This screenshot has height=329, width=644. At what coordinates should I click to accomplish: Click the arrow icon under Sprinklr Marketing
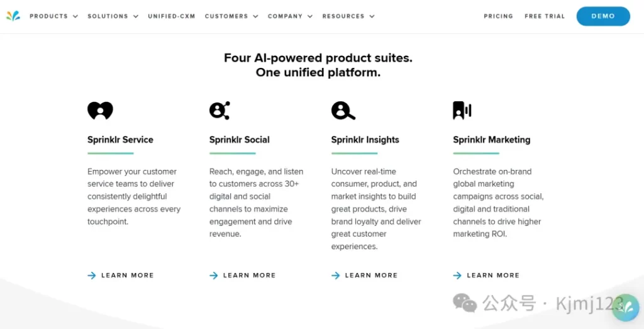pyautogui.click(x=457, y=275)
